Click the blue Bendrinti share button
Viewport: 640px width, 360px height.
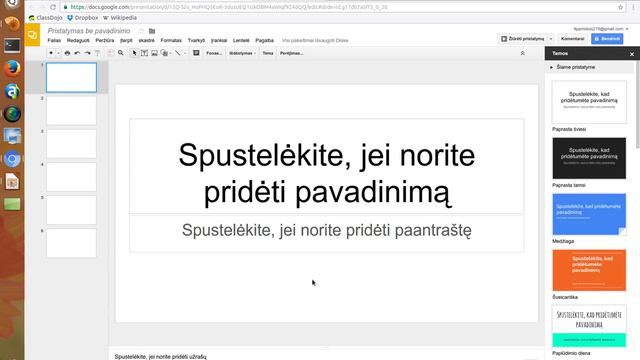[x=607, y=39]
